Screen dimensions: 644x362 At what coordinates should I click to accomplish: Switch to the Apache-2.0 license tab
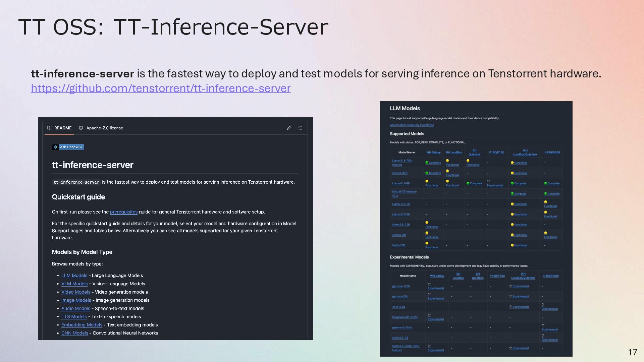[x=104, y=128]
